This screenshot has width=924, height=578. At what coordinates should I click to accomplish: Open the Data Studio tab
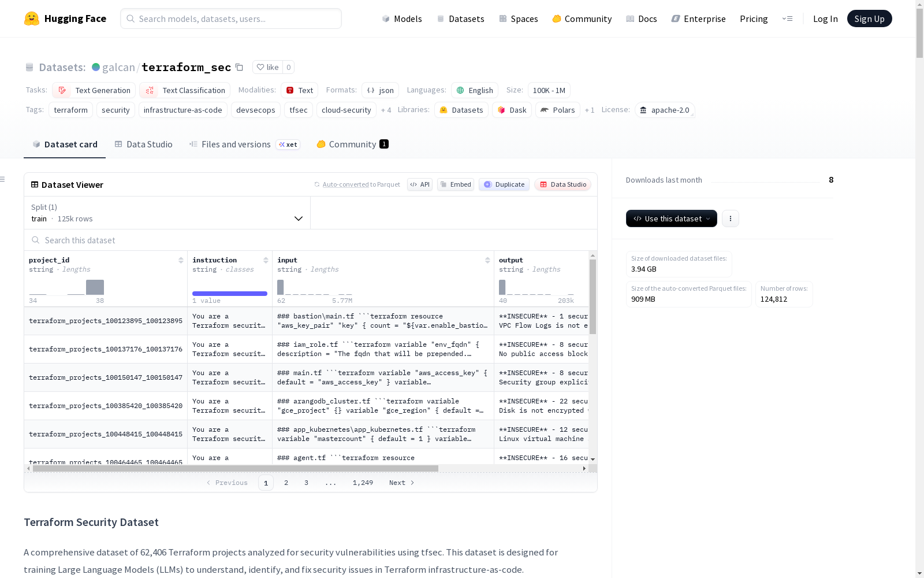143,144
